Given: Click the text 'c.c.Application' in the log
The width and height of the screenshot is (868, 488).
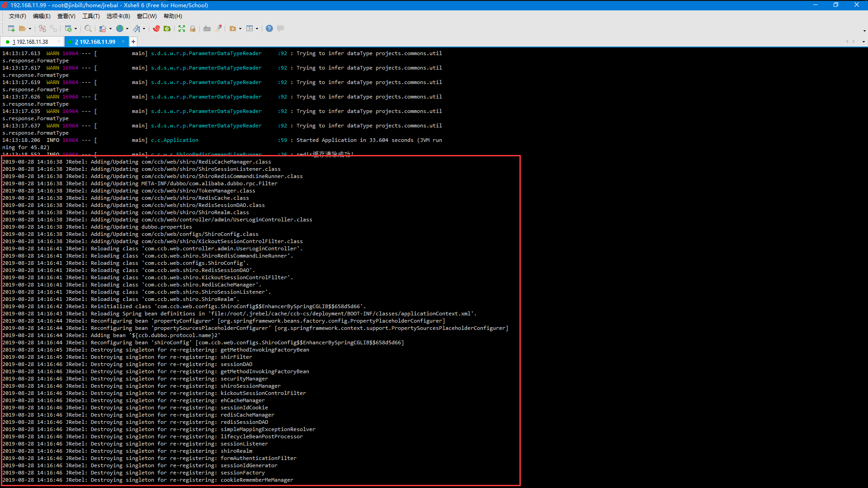Looking at the screenshot, I should [x=175, y=140].
